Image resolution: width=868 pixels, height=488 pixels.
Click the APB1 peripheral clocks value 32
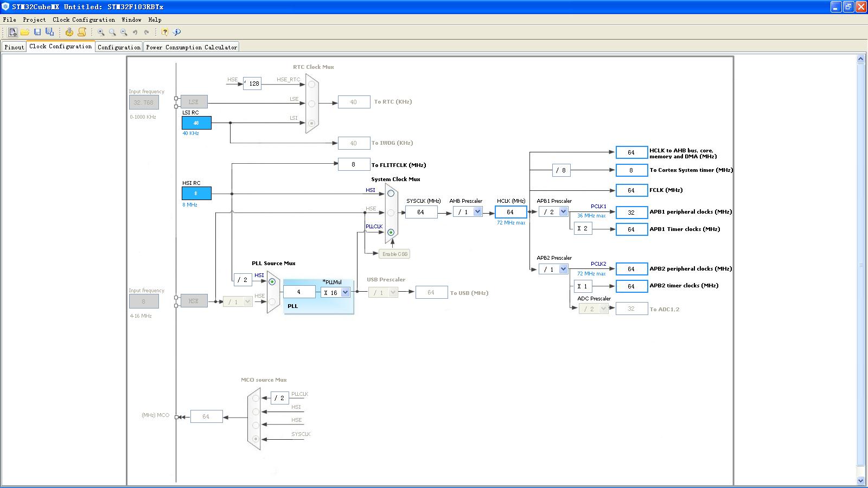(x=631, y=213)
